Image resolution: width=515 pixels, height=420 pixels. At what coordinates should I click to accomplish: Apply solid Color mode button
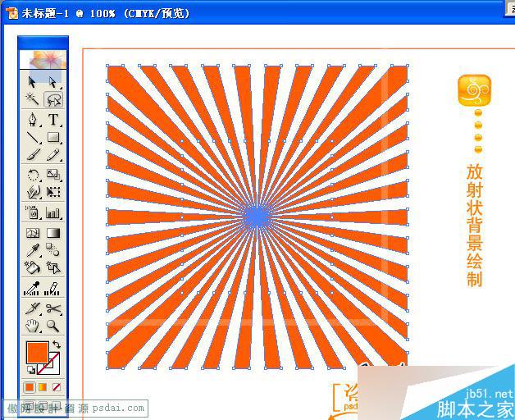click(x=30, y=387)
